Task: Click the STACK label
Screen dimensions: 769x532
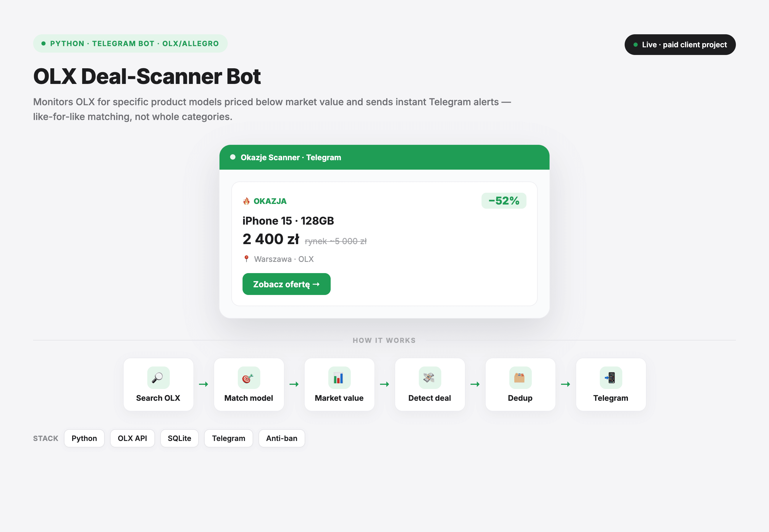Action: (x=46, y=438)
